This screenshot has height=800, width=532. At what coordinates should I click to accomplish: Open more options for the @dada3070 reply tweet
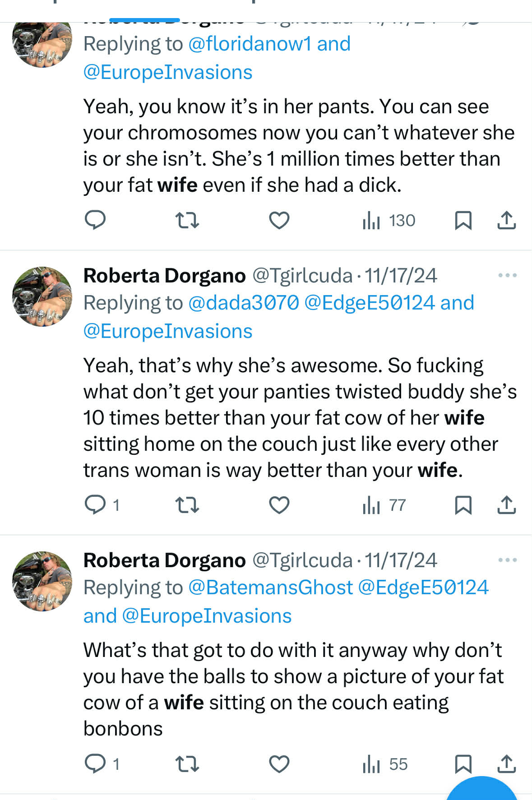pyautogui.click(x=507, y=275)
